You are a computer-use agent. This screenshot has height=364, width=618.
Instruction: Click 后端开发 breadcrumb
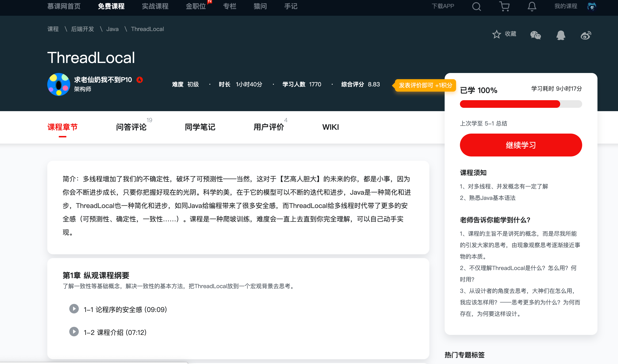coord(82,29)
